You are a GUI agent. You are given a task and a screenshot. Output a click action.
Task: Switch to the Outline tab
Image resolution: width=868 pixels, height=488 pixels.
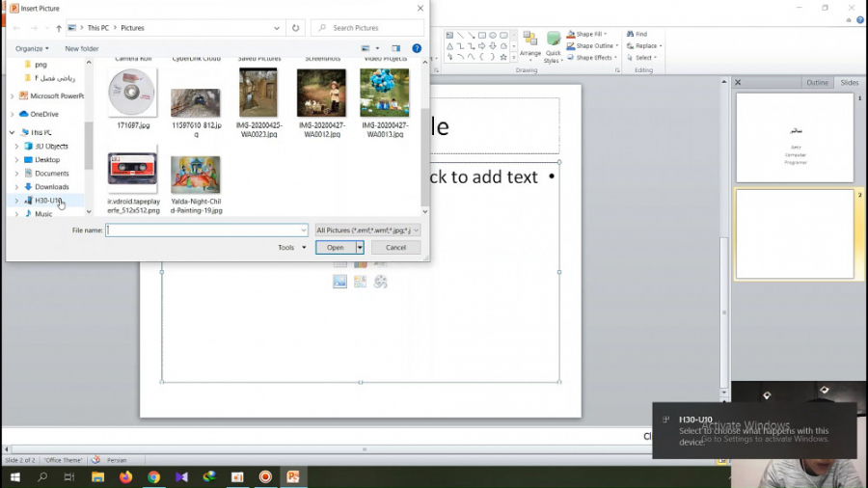(817, 83)
